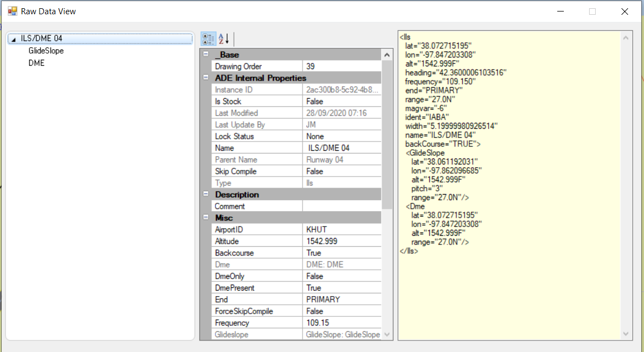This screenshot has height=352, width=644.
Task: Click the XML line ident="IABA"
Action: 427,117
